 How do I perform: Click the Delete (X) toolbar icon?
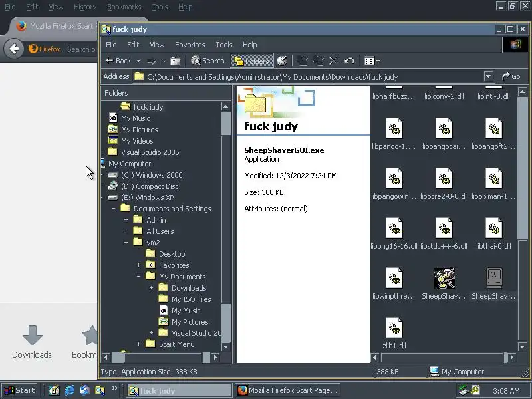(333, 61)
